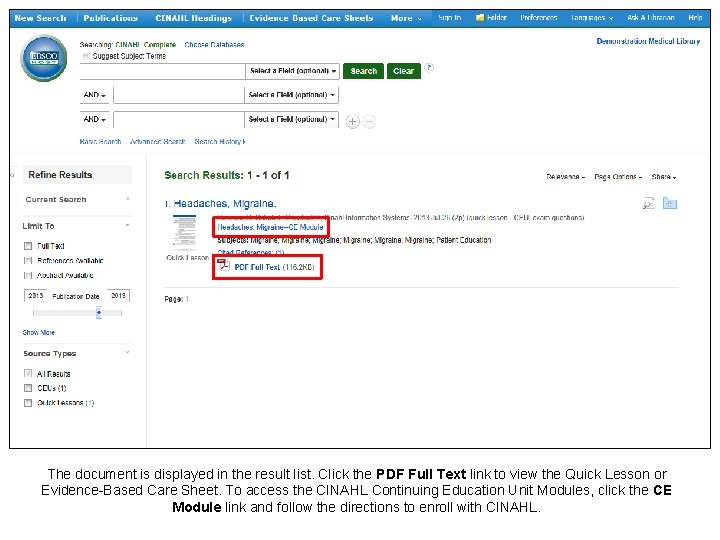Image resolution: width=720 pixels, height=540 pixels.
Task: Open the Headaches, Migraine result title
Action: pyautogui.click(x=225, y=203)
